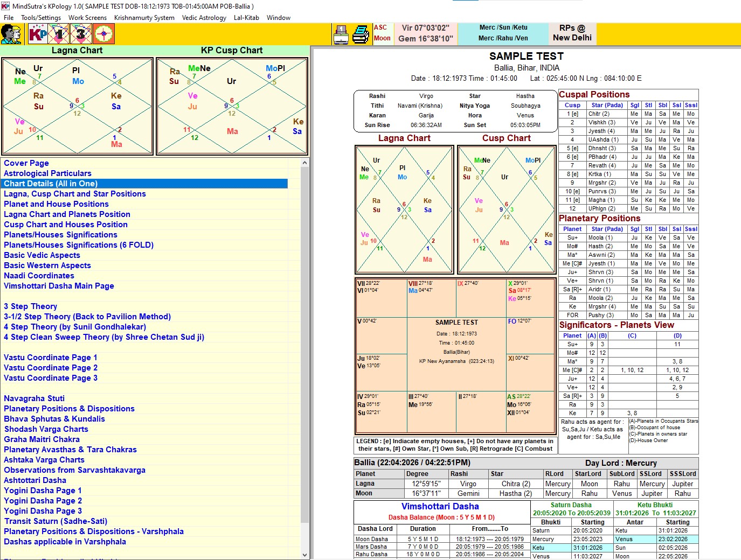The width and height of the screenshot is (741, 560).
Task: Open Planet and House Positions
Action: [56, 204]
